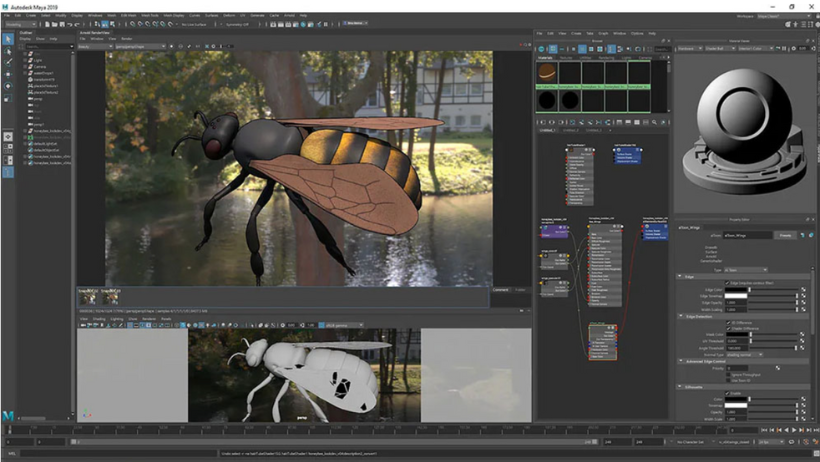Select the arrow Select tool in the toolbox
The width and height of the screenshot is (820, 462).
8,39
